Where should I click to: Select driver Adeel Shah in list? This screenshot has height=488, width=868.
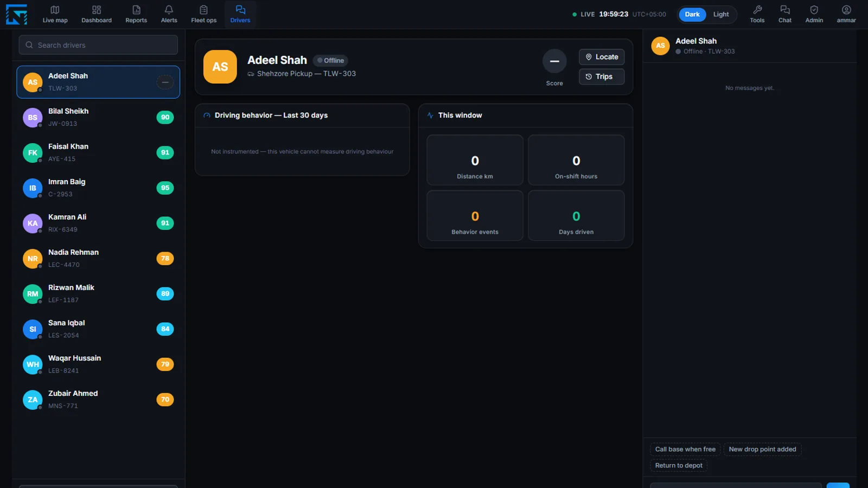98,82
